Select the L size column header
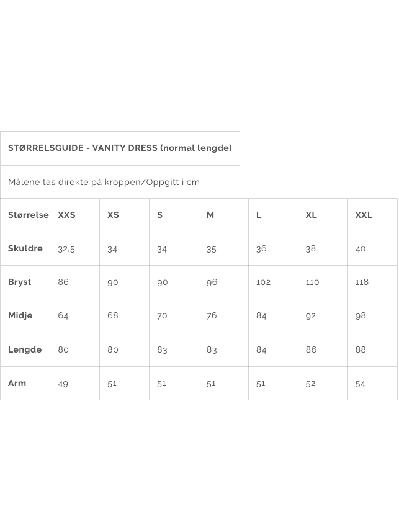The width and height of the screenshot is (399, 532). click(x=259, y=215)
